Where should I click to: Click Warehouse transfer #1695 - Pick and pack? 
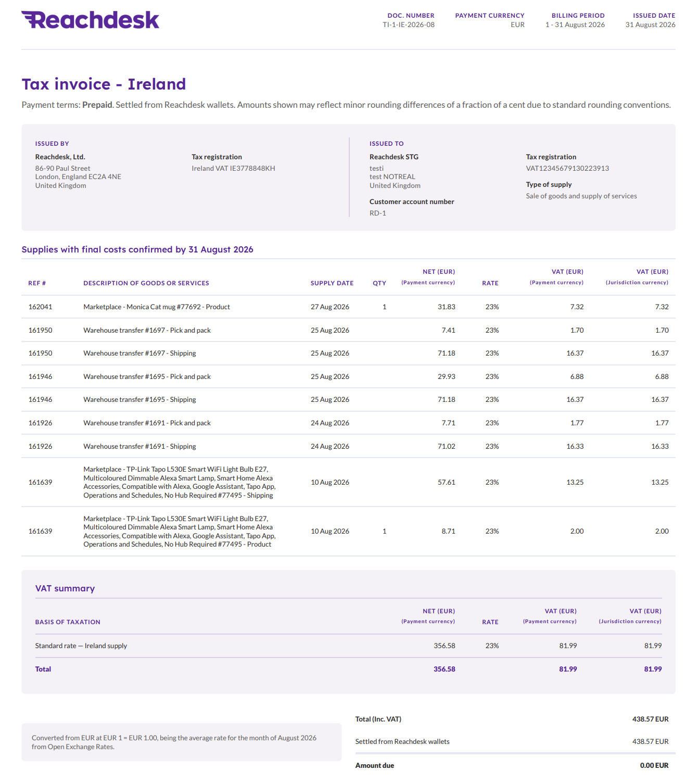[147, 376]
